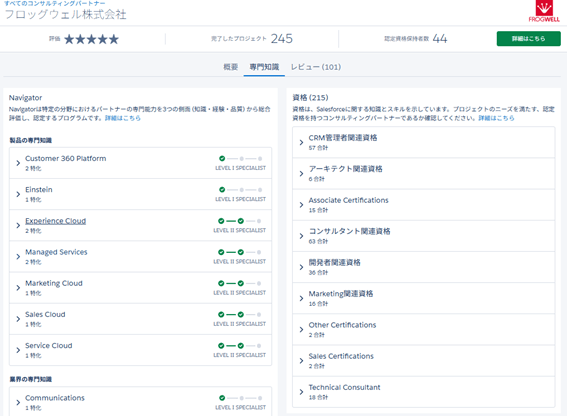Click LEVEL I SPECIALIST label for Einstein
The width and height of the screenshot is (567, 416).
[240, 199]
